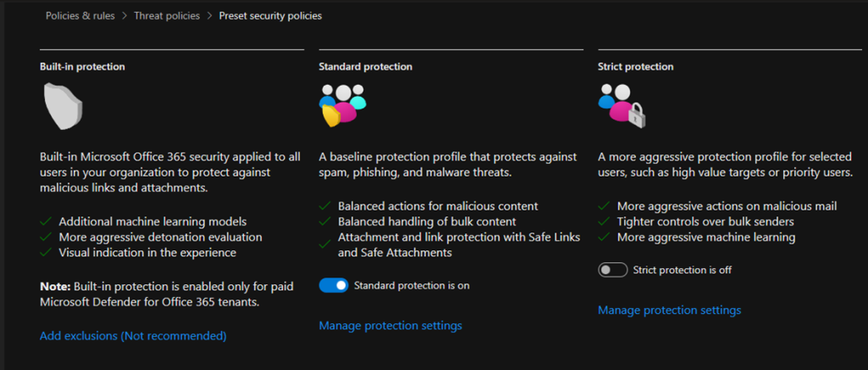The image size is (868, 370).
Task: Click the Built-in protection shield icon
Action: point(64,109)
